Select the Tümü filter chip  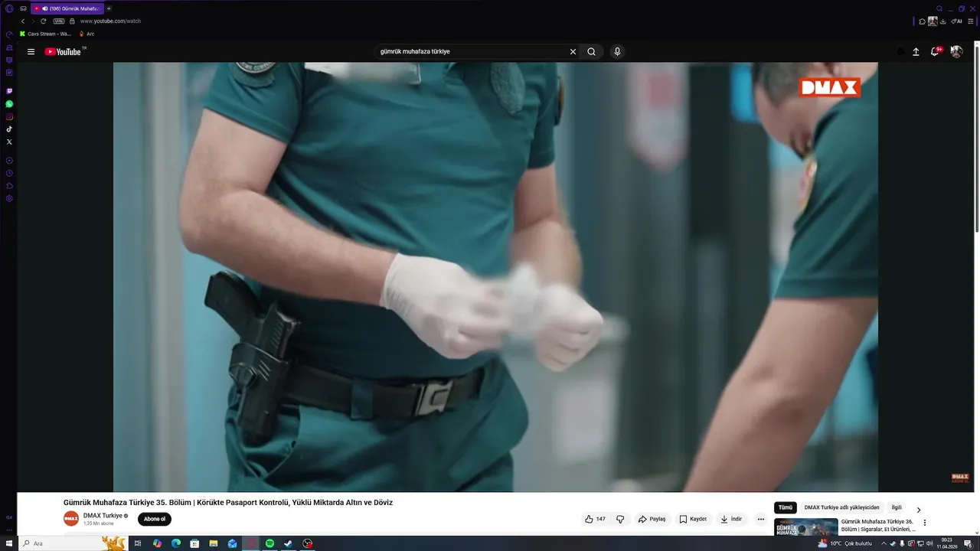coord(786,507)
